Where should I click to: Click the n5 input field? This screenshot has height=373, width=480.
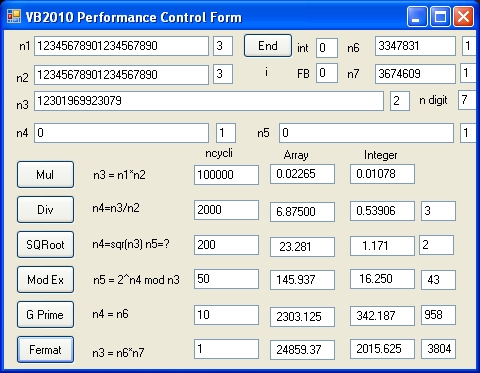(x=366, y=133)
